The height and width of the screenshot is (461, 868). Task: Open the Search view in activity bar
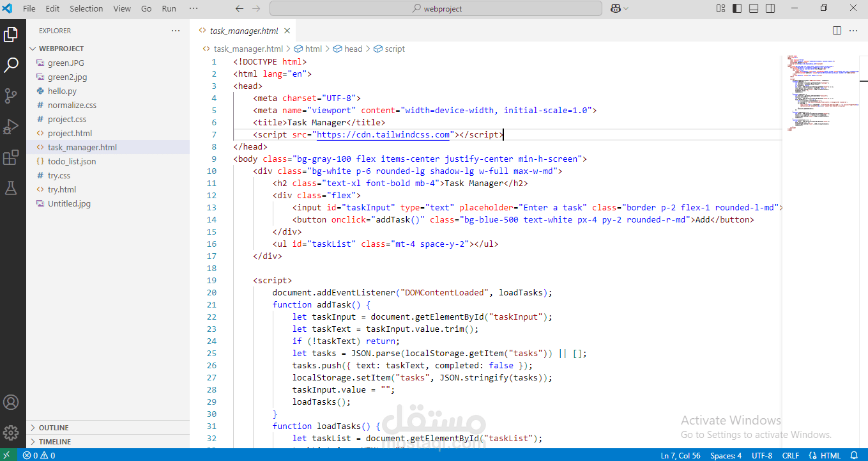(x=11, y=65)
